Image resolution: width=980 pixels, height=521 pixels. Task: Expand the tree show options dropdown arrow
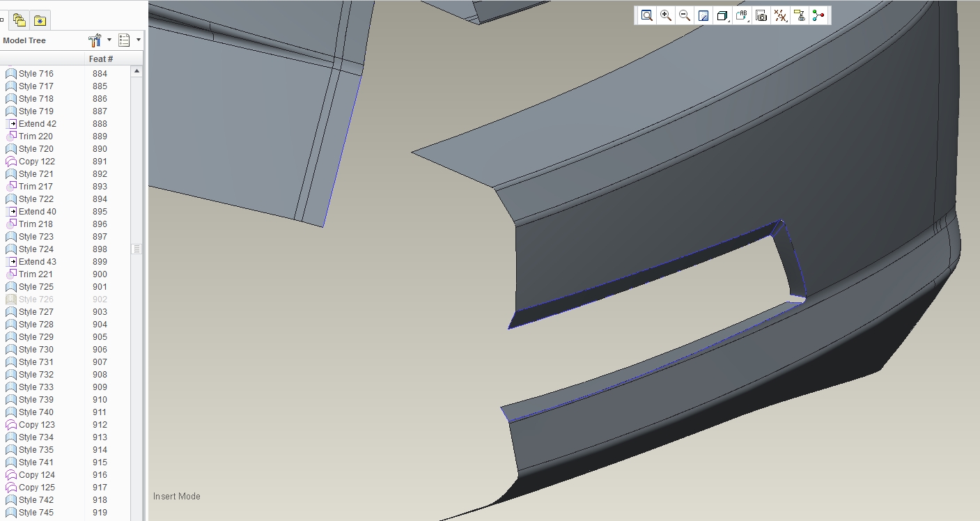coord(138,40)
